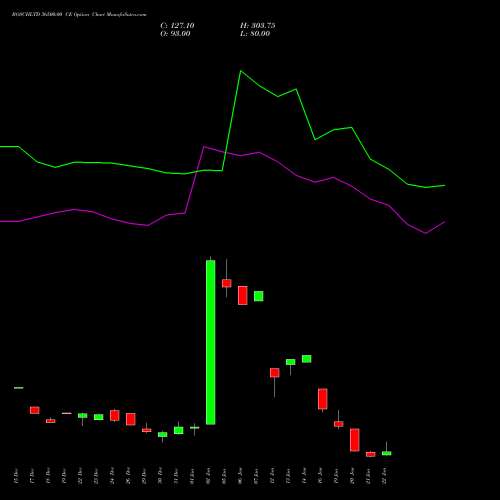The height and width of the screenshot is (500, 500).
Task: Click the peak of the purple indicator line
Action: 204,146
